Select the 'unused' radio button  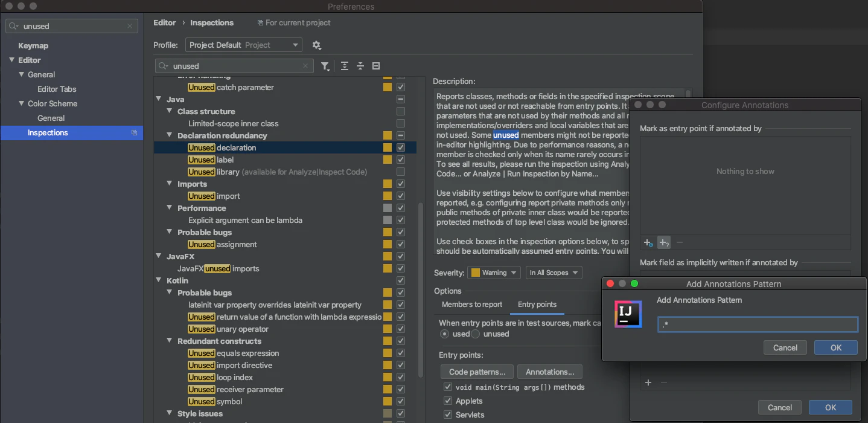476,334
